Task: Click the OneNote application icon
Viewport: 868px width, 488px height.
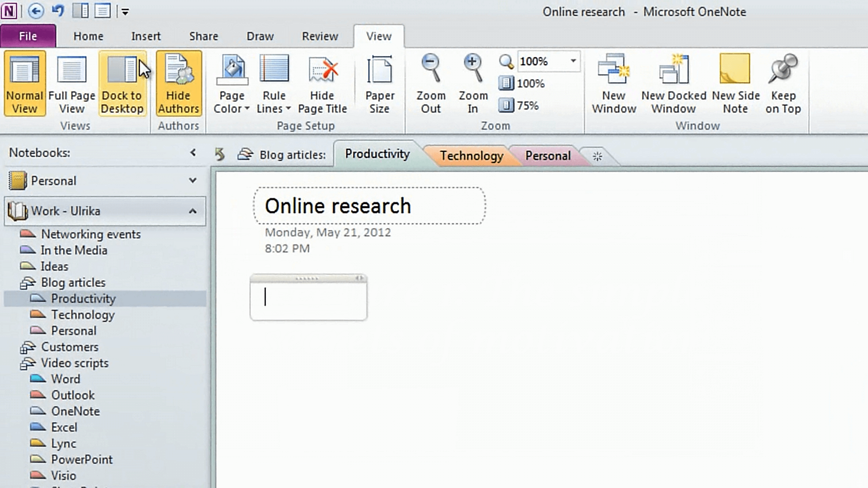Action: tap(9, 11)
